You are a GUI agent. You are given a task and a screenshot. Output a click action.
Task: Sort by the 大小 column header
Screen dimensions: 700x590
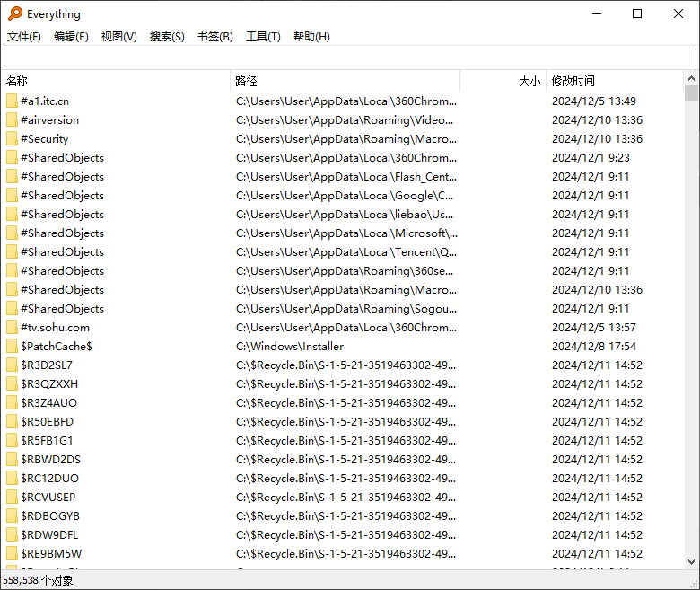503,81
